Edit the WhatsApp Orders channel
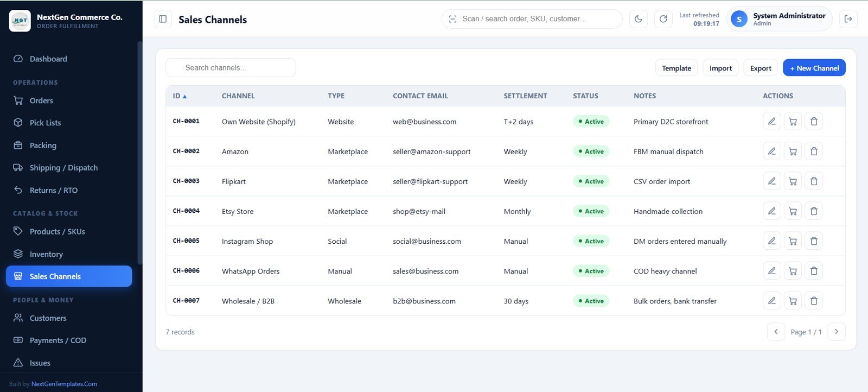 pos(771,270)
